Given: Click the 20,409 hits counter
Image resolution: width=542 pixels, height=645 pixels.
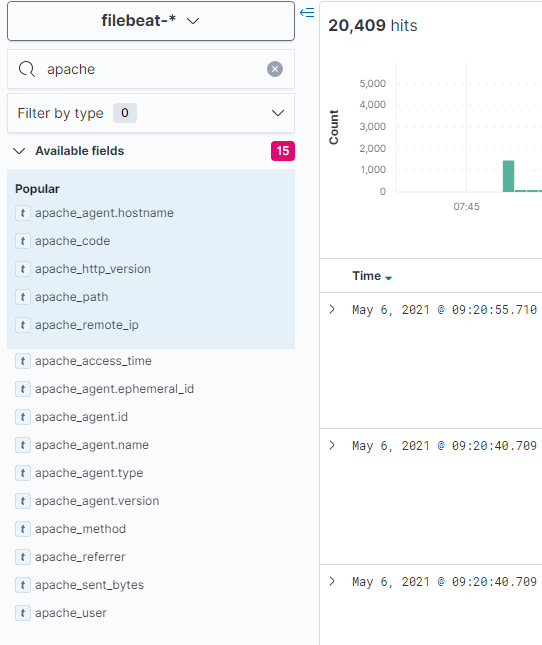Looking at the screenshot, I should pos(373,26).
